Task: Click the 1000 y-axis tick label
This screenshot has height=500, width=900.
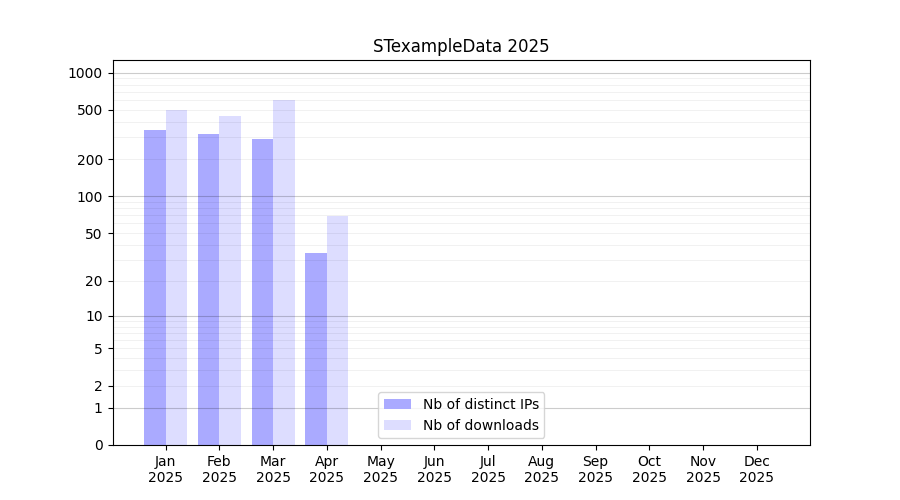Action: (x=85, y=73)
